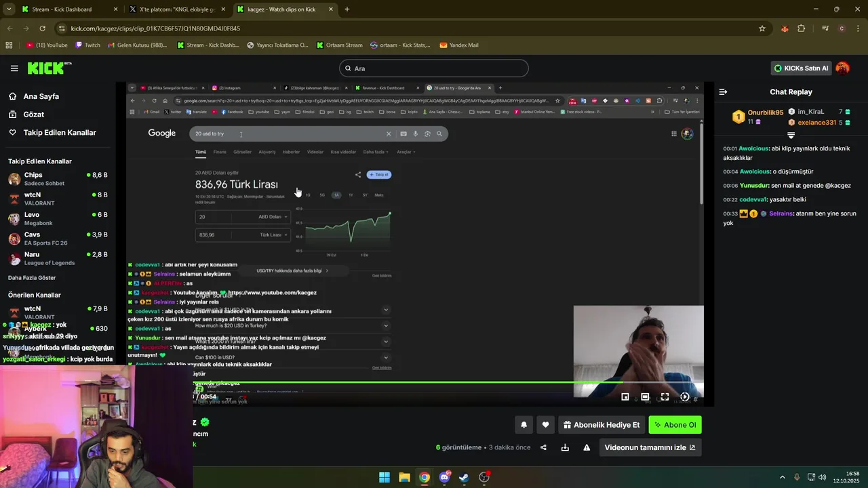Open the tab search dropdown in Chrome
868x488 pixels.
(x=9, y=9)
